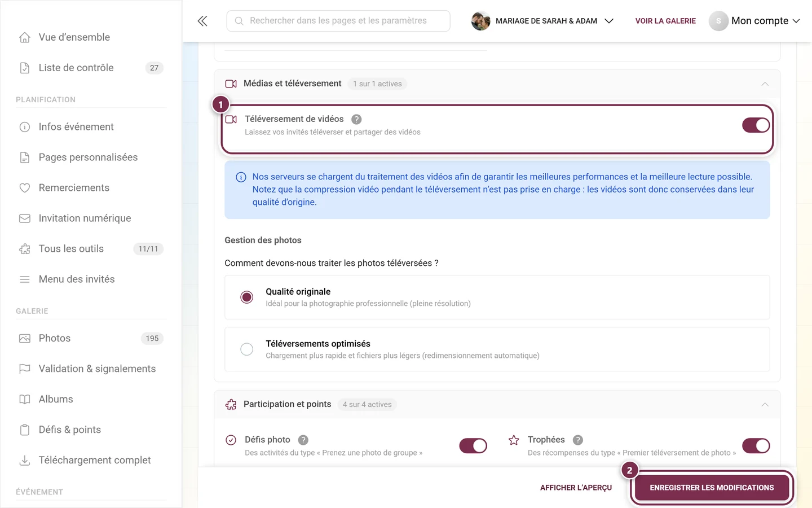Click the search field for pages and settings
Screen dimensions: 812x508
tap(338, 21)
